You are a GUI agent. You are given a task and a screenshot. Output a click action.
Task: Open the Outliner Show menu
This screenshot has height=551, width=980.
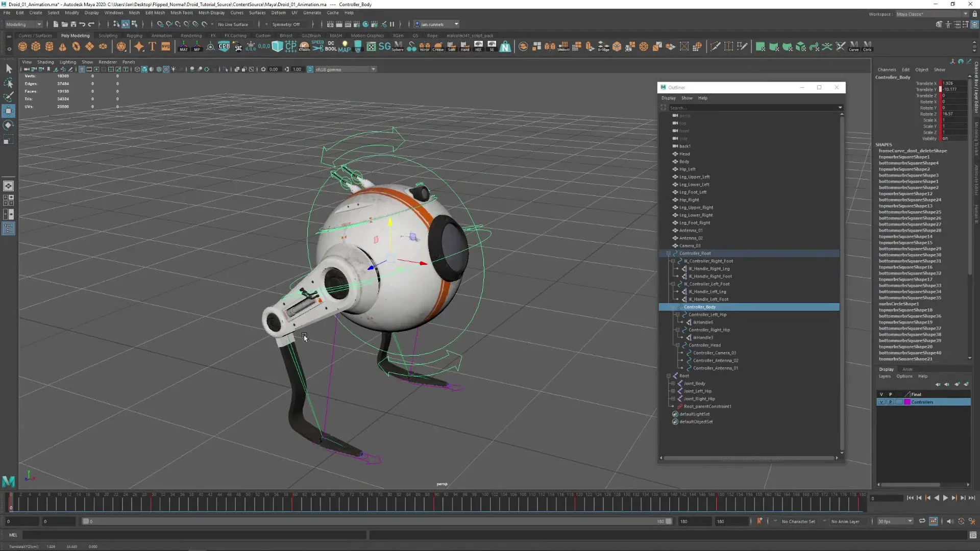pos(687,98)
